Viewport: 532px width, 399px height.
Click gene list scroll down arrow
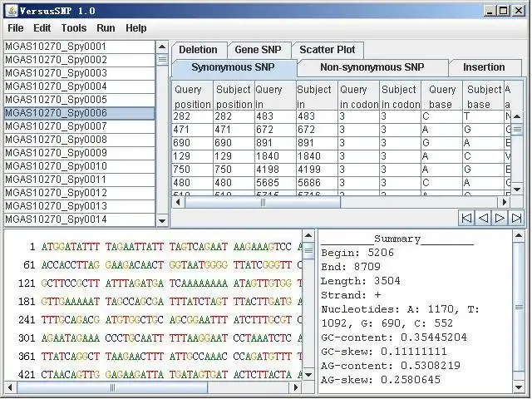click(162, 221)
